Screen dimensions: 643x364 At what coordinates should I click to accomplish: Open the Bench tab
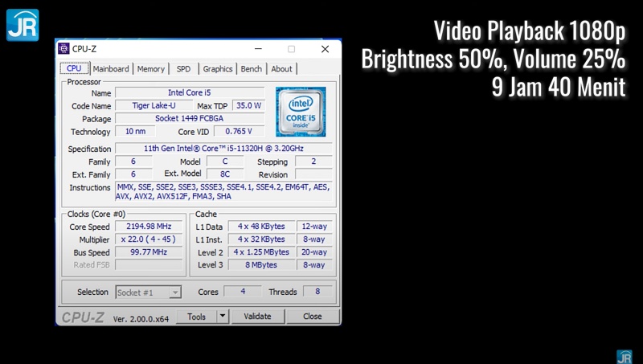[251, 69]
